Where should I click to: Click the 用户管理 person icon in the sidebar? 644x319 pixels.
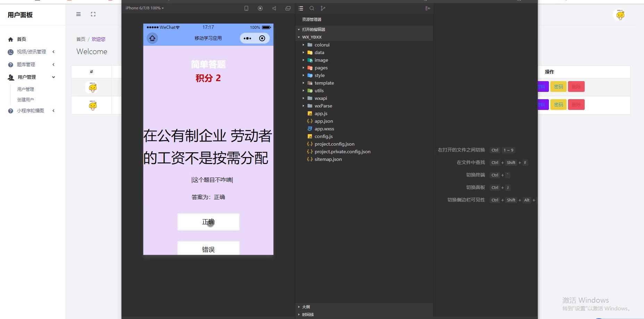(x=11, y=77)
